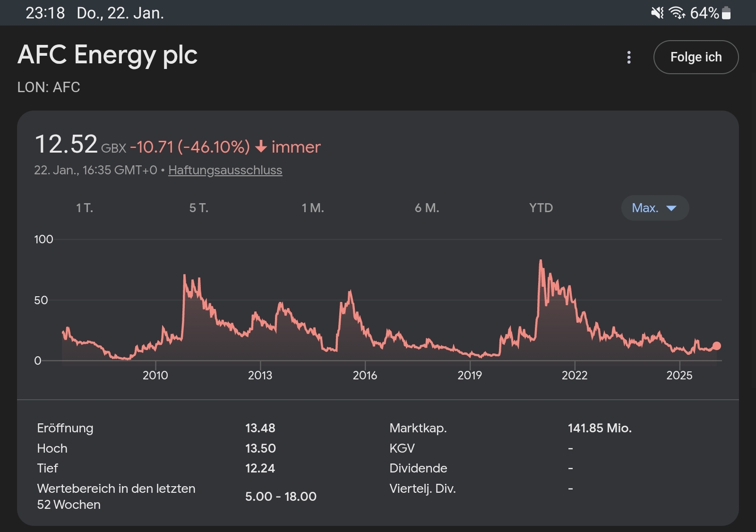This screenshot has width=756, height=532.
Task: Tap the 52-week range 5.00 - 18.00
Action: [281, 497]
